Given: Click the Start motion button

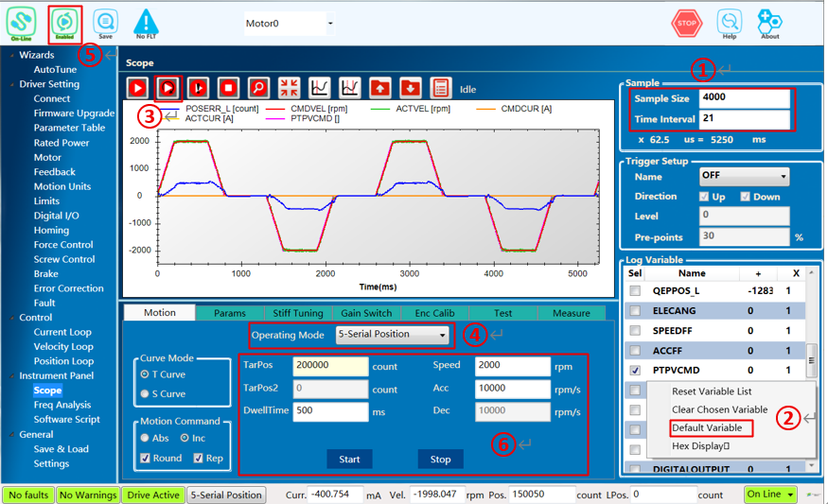Looking at the screenshot, I should [x=349, y=460].
